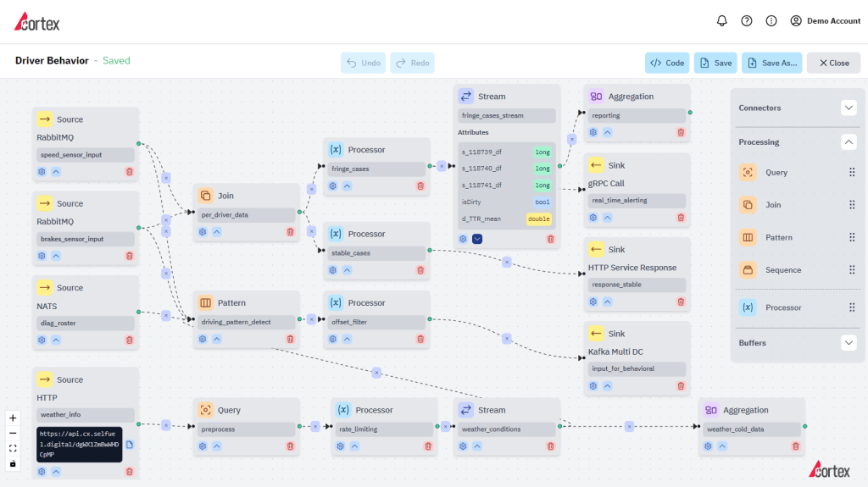The image size is (868, 487).
Task: Copy the weather_info HTTP URL
Action: 130,444
